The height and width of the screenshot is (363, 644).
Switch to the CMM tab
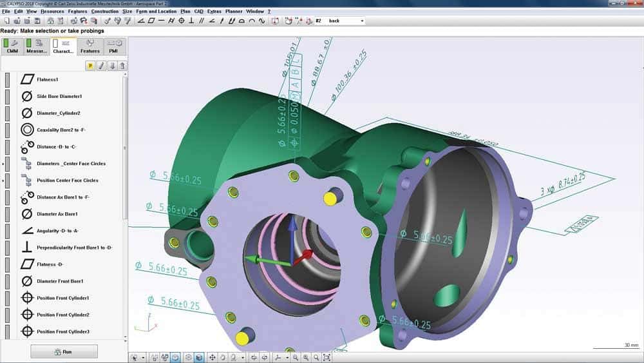(12, 46)
